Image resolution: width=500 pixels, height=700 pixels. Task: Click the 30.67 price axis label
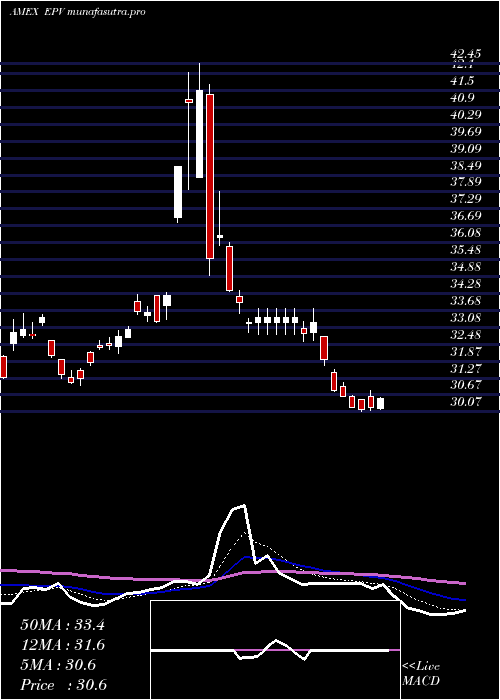click(x=466, y=385)
